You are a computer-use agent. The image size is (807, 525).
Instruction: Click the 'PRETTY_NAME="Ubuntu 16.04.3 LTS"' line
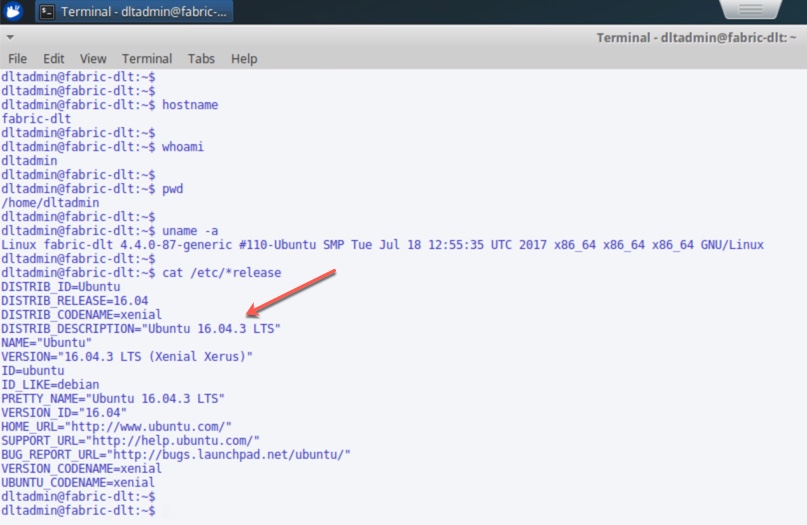coord(113,398)
